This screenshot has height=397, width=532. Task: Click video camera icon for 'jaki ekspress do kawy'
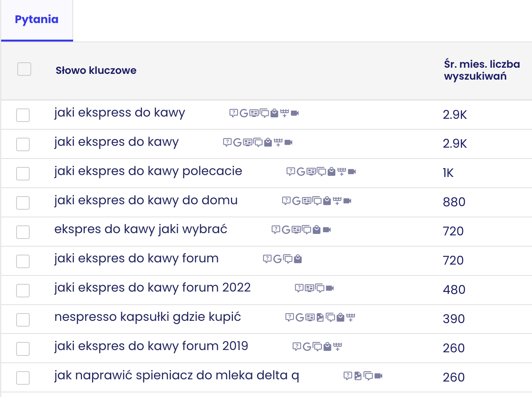295,113
